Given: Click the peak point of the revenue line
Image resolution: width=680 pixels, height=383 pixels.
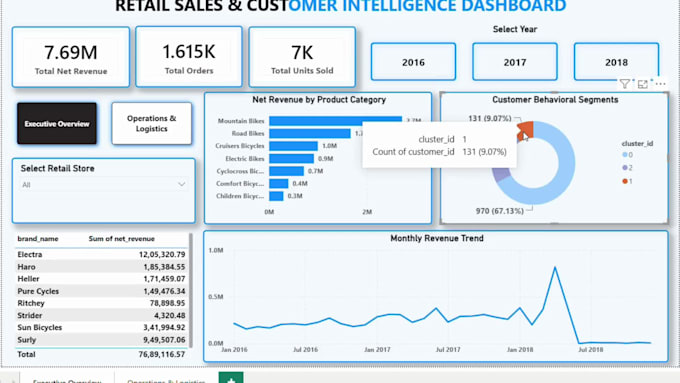Looking at the screenshot, I should click(x=555, y=268).
